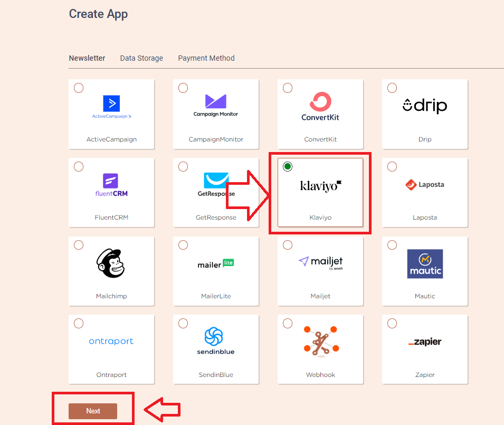Select the Webhook radio button
Viewport: 504px width, 425px height.
click(x=288, y=324)
